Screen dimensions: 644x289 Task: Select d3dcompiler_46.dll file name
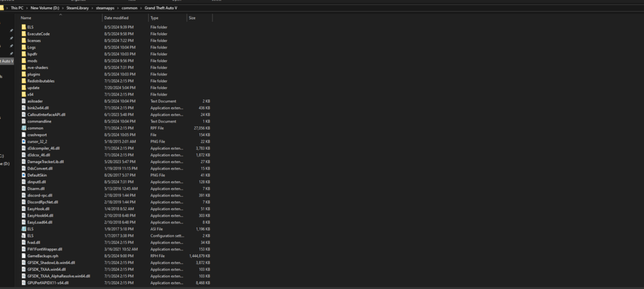[44, 148]
